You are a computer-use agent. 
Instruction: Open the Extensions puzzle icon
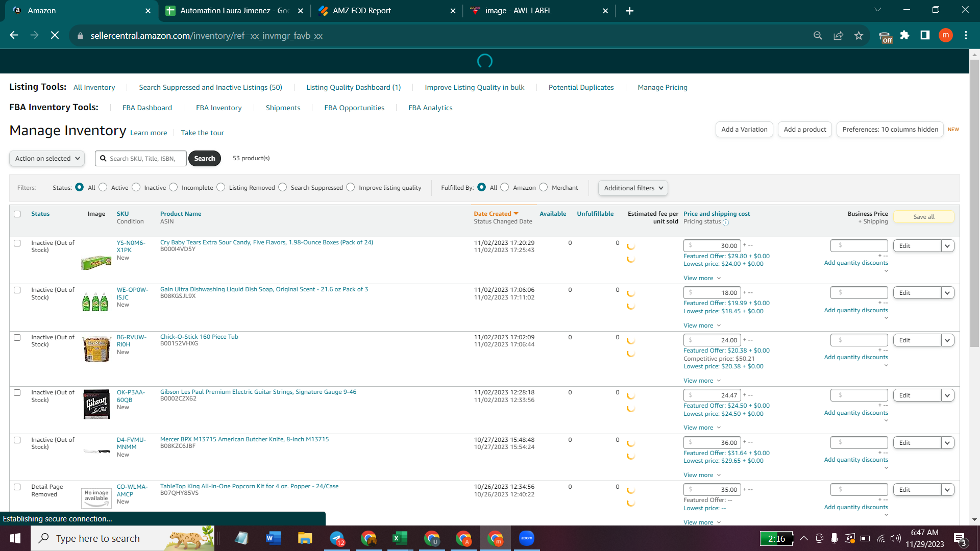click(905, 35)
